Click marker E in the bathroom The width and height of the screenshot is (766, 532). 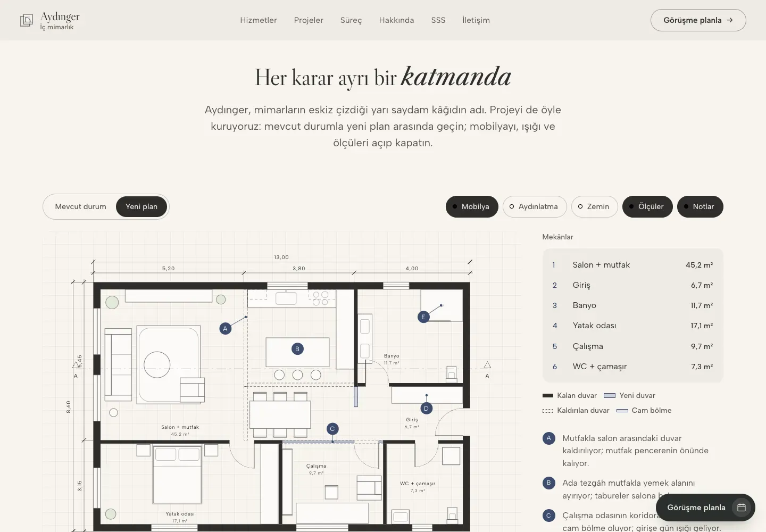coord(423,317)
